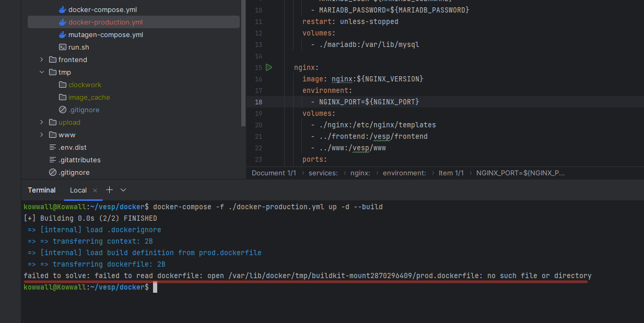Click the ignored-file icon beside tmp .gitignore
644x323 pixels.
63,110
